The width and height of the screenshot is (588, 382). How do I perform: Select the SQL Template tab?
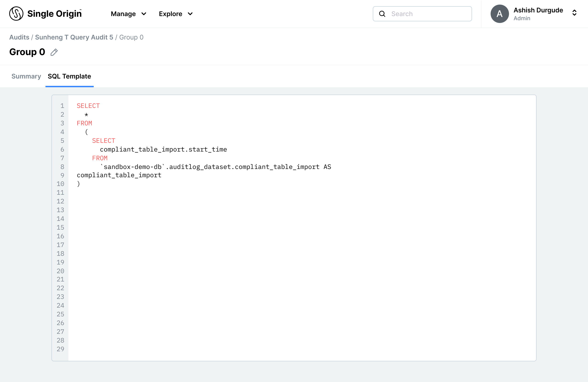pos(69,76)
